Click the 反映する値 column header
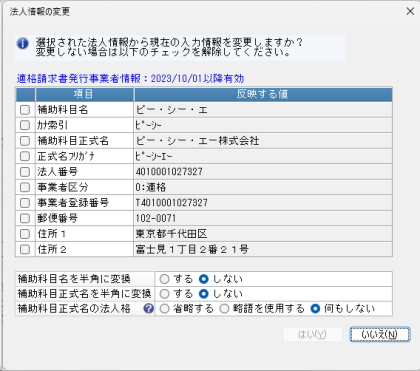Screen dimensions: 420x371 click(263, 94)
